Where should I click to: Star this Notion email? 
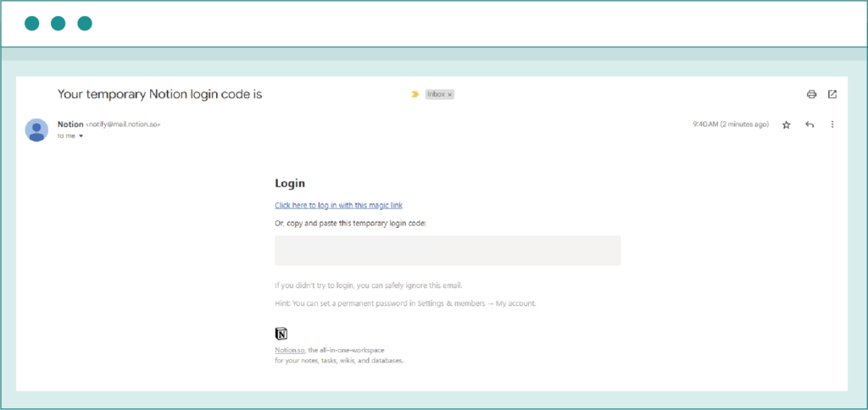786,125
